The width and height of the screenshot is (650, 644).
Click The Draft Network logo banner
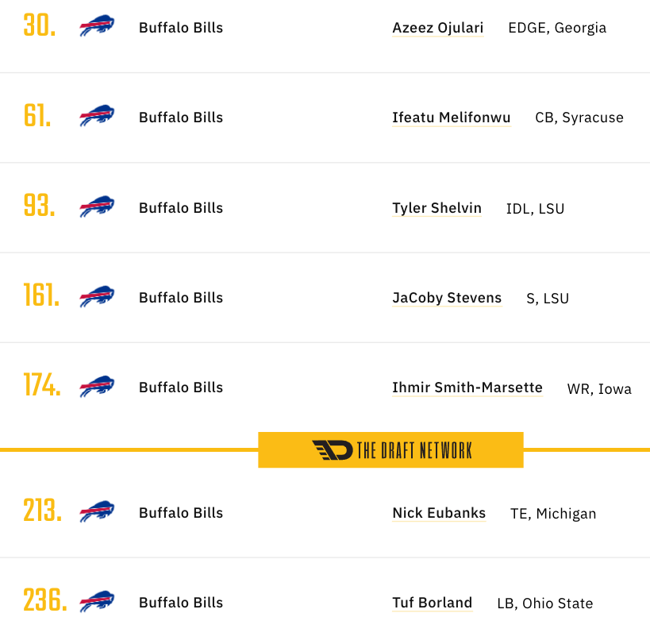pyautogui.click(x=391, y=450)
